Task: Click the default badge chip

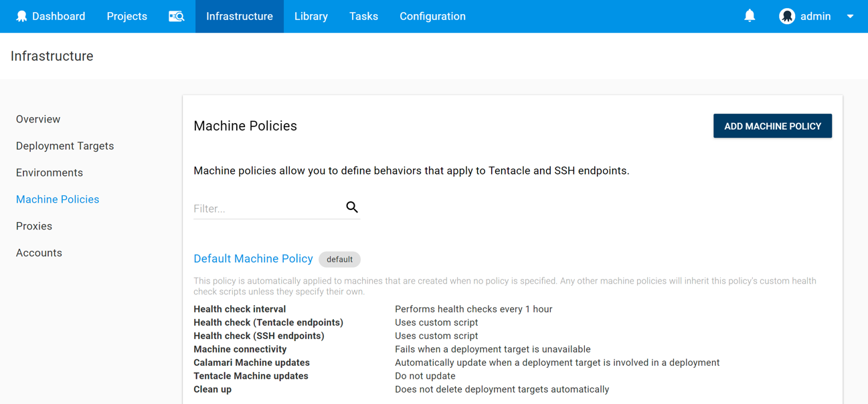Action: (x=339, y=260)
